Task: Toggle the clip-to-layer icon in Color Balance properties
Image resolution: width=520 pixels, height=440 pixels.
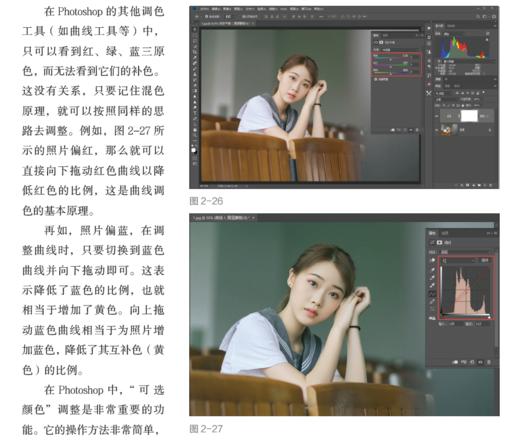Action: [x=392, y=130]
